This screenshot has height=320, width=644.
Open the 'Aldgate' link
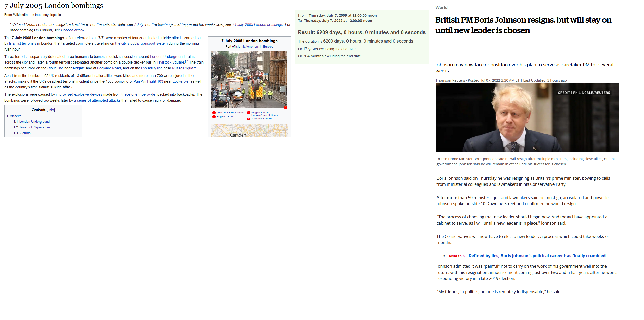[79, 68]
